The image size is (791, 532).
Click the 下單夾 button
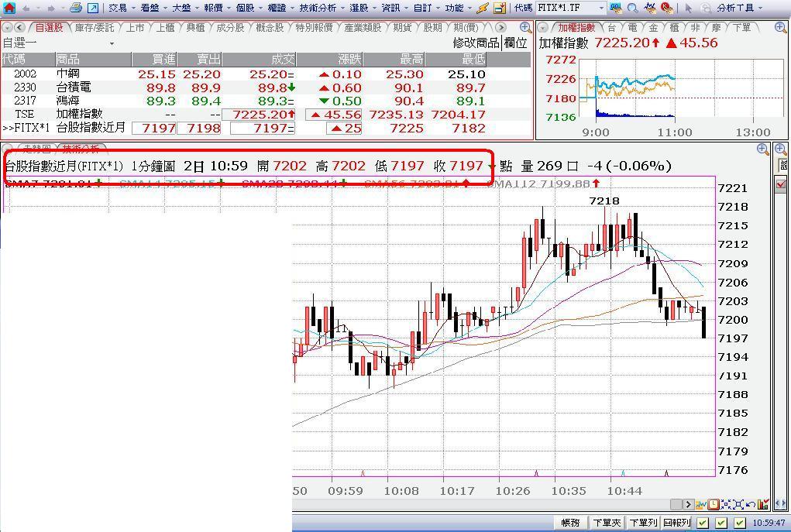pyautogui.click(x=607, y=523)
